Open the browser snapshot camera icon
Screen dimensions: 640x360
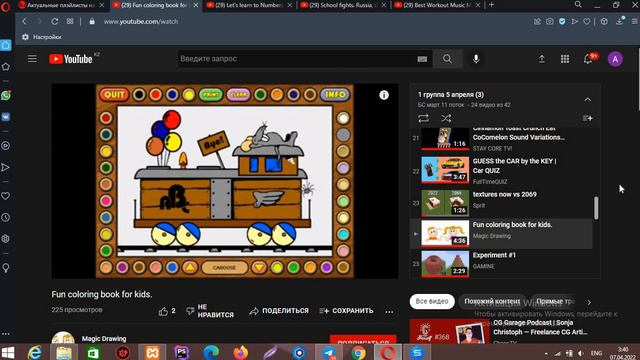(550, 22)
